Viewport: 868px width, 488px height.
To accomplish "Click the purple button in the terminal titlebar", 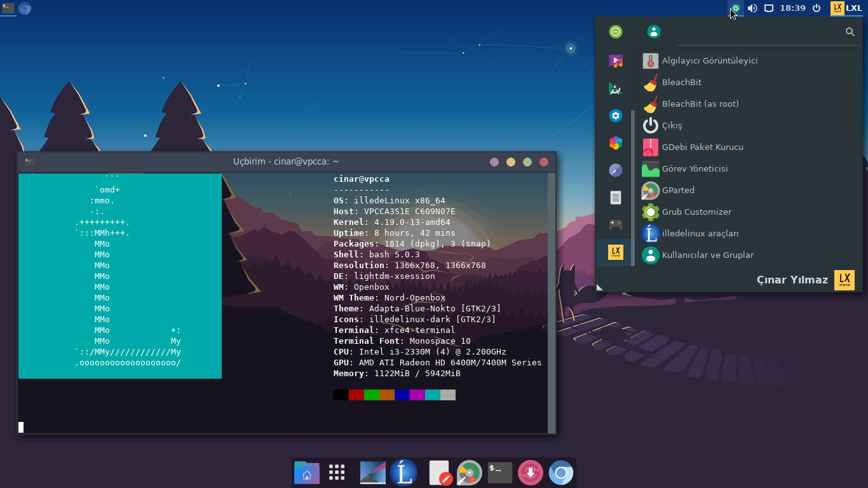I will (494, 162).
